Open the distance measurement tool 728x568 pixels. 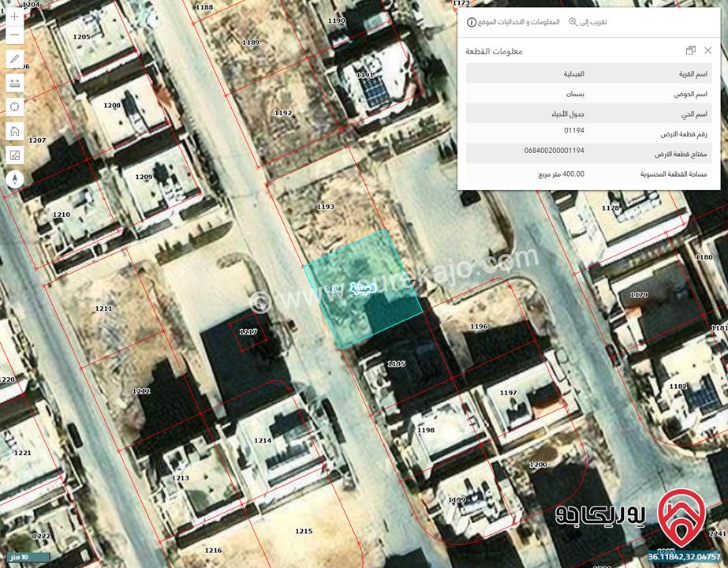(x=15, y=83)
